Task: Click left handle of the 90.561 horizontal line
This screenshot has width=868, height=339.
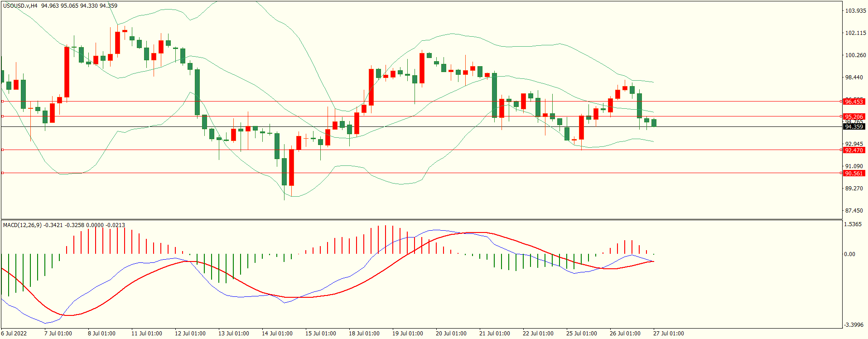Action: tap(3, 173)
